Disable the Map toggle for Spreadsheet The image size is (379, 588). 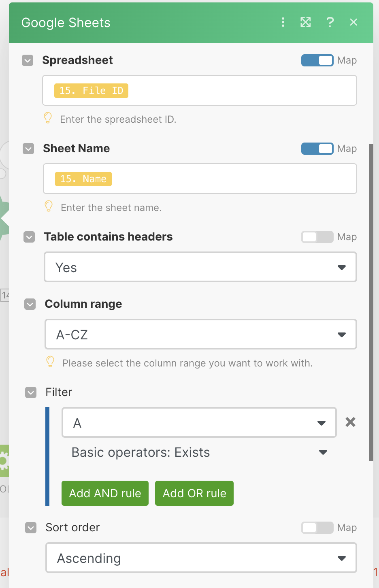pyautogui.click(x=317, y=60)
